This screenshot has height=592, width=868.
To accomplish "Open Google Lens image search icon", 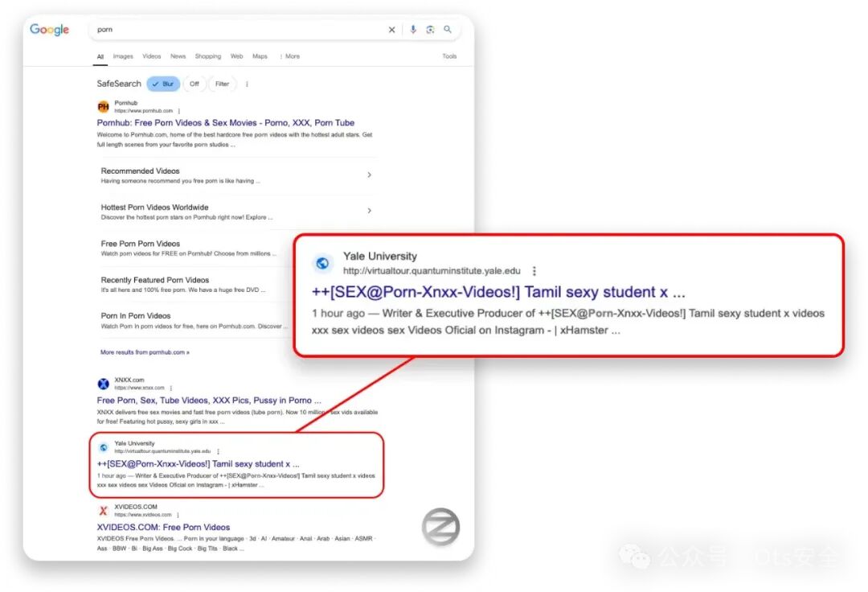I will (x=430, y=29).
